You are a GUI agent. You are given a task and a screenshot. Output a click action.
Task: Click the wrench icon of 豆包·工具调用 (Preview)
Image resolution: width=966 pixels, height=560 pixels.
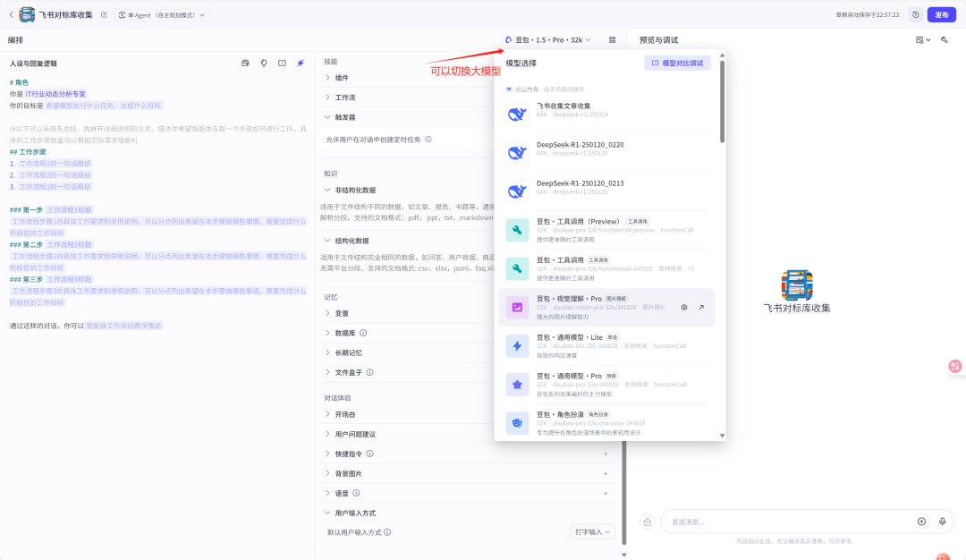coord(518,230)
